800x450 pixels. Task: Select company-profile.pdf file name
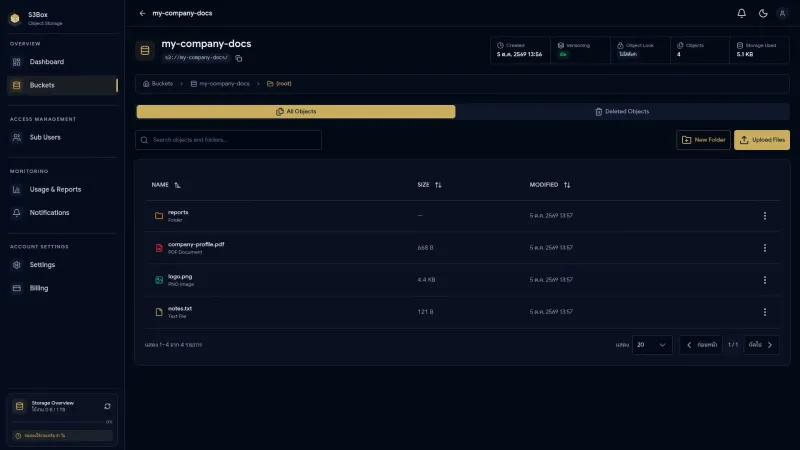(x=196, y=244)
